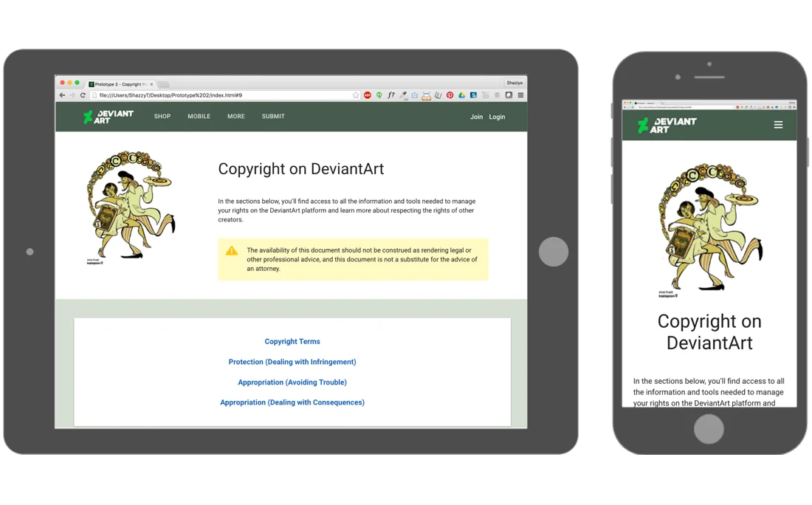
Task: Click the 'Copyright on DeviantArt' heading on the phone
Action: click(709, 332)
